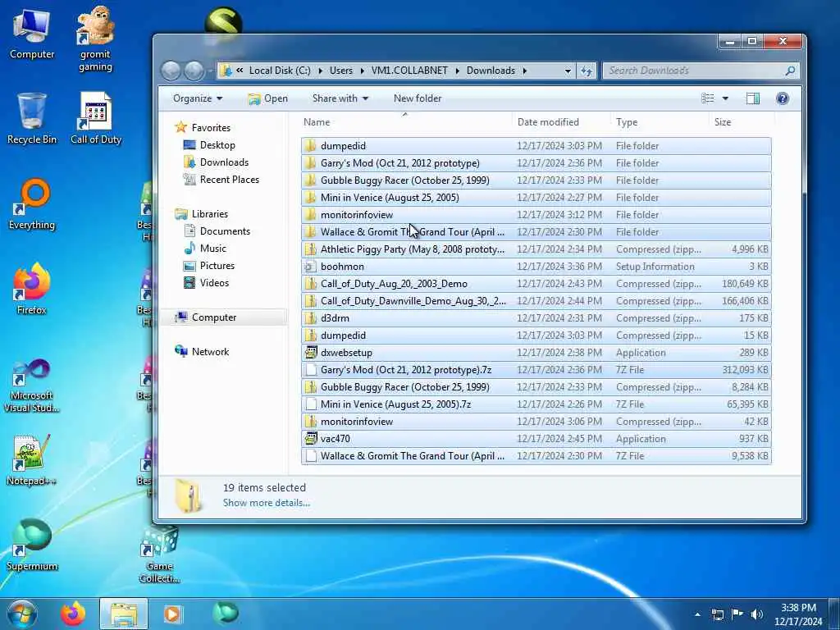This screenshot has height=630, width=840.
Task: Open the Explorer Help button
Action: (782, 98)
